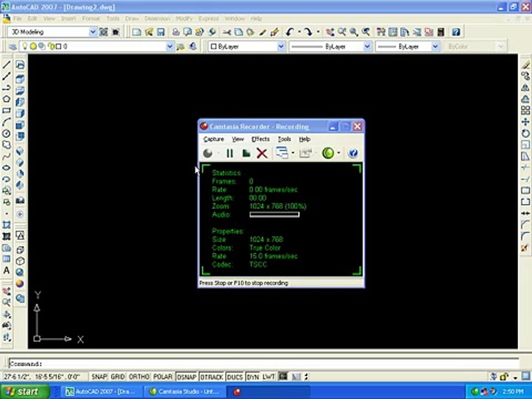Open the ByLayer color dropdown
Viewport: 532px width, 399px height.
[x=281, y=47]
